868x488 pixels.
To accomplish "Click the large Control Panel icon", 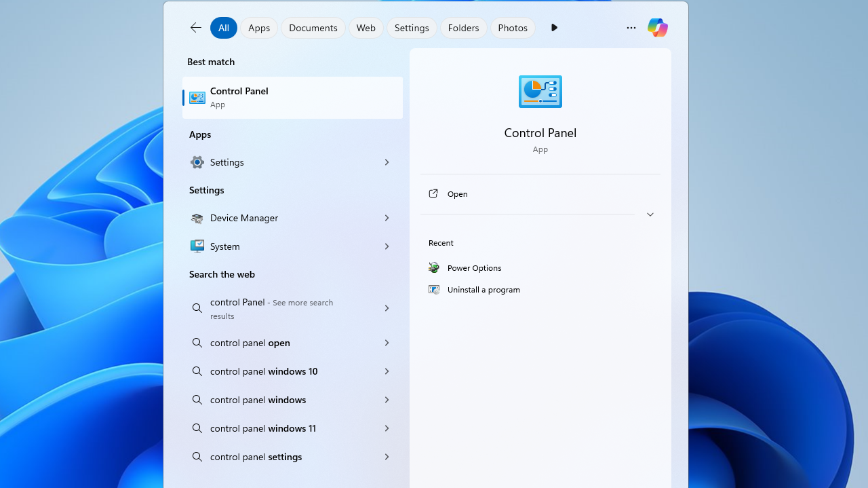I will coord(540,92).
